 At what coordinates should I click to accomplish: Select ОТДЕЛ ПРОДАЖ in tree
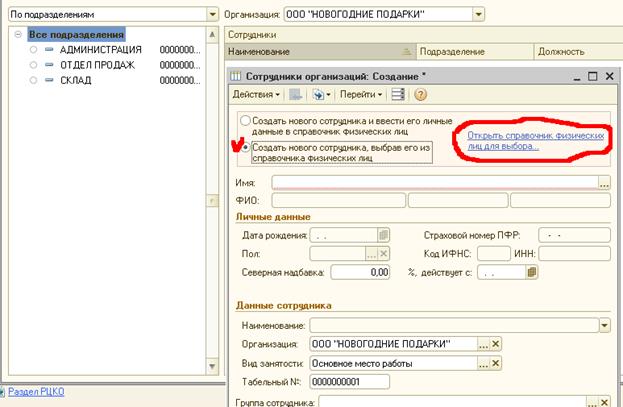97,65
